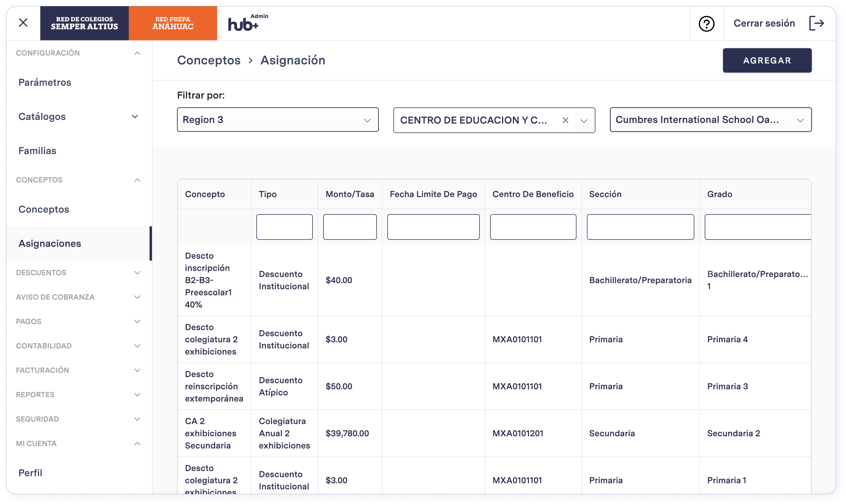Screen dimensions: 846x504
Task: Open the Region 3 dropdown
Action: [278, 120]
